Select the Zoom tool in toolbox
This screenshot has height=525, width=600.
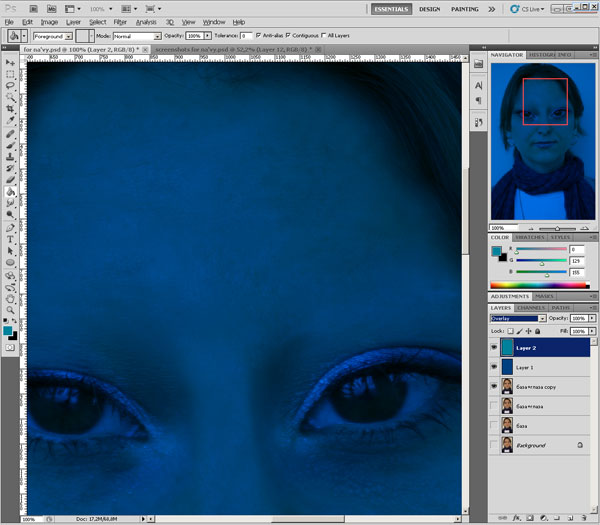click(10, 310)
